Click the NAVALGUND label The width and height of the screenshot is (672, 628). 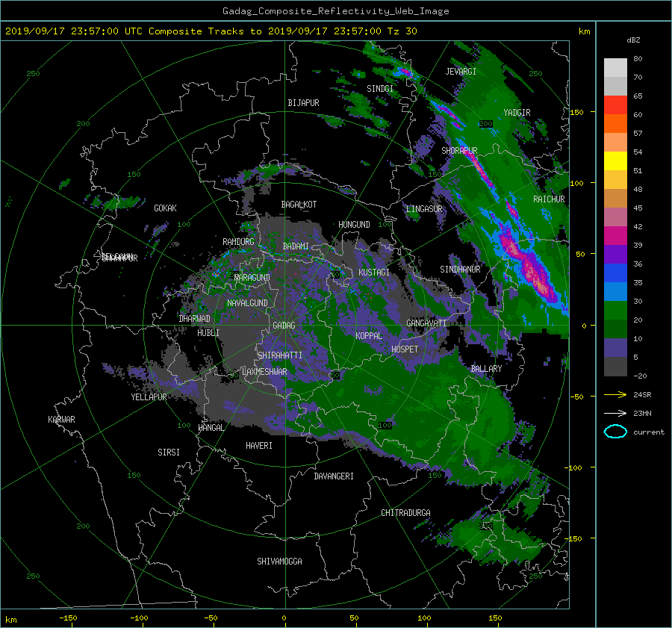(x=247, y=303)
